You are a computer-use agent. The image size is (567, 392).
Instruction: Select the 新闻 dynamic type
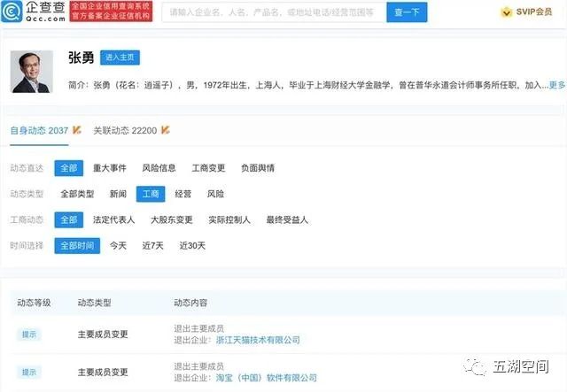(x=118, y=194)
